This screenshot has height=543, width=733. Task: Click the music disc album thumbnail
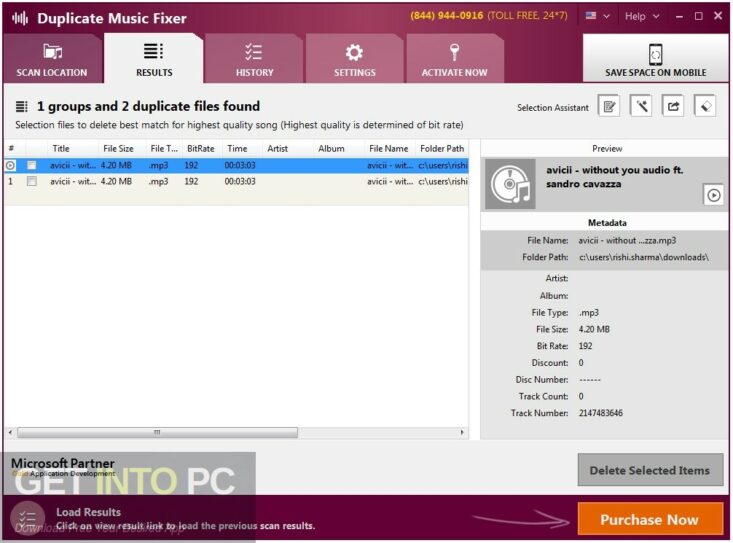[510, 184]
